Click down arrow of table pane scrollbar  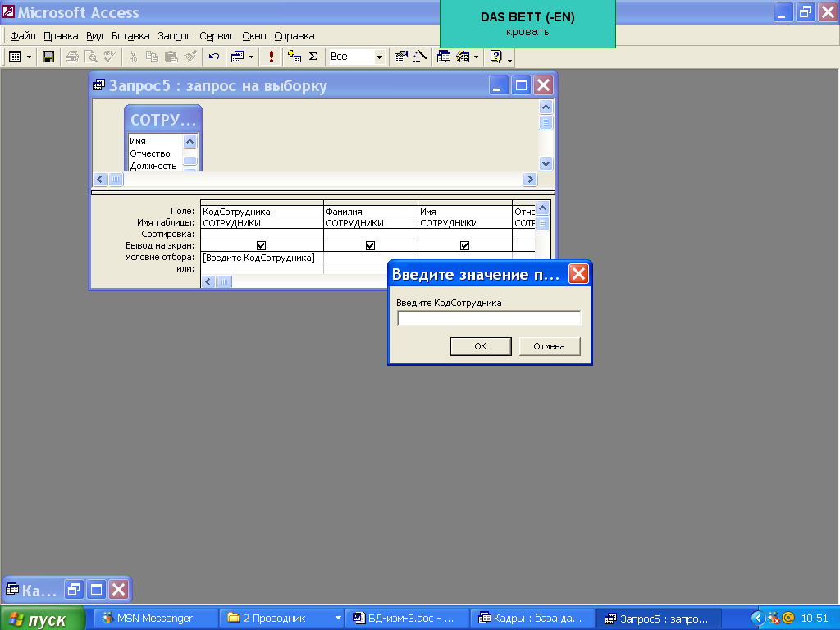pyautogui.click(x=546, y=163)
